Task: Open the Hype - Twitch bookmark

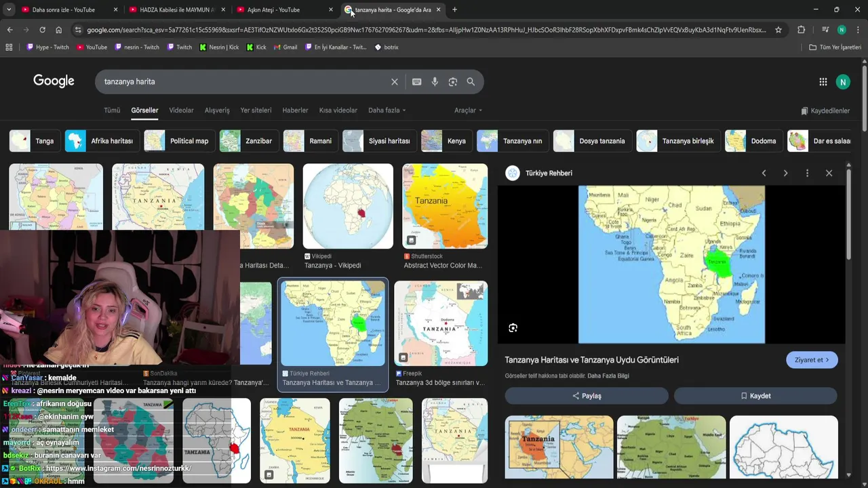Action: 47,47
